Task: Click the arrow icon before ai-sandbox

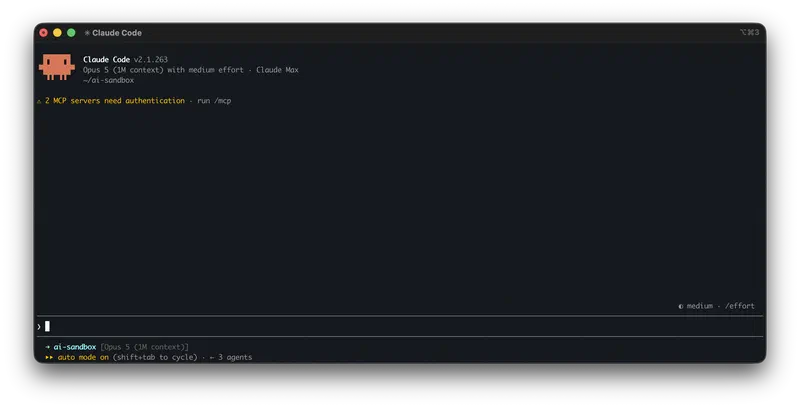Action: [x=47, y=347]
